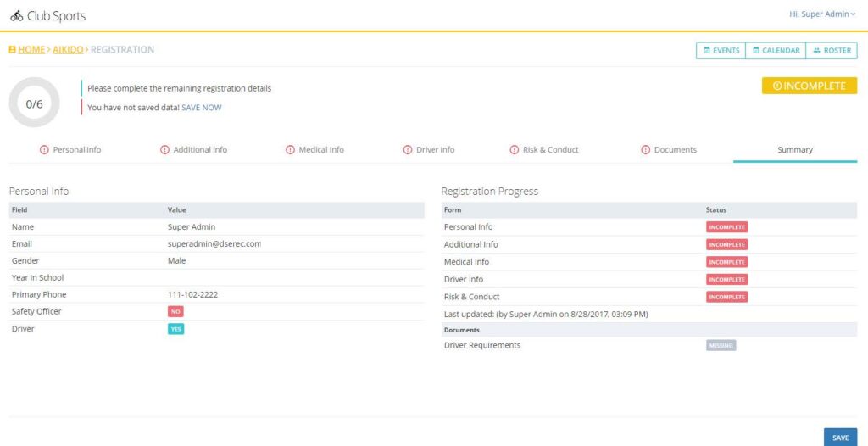This screenshot has width=868, height=446.
Task: Switch to the Additional info tab
Action: coord(194,149)
